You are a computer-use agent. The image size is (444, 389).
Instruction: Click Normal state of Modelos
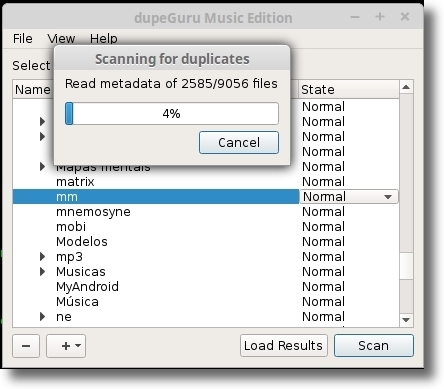[x=323, y=242]
